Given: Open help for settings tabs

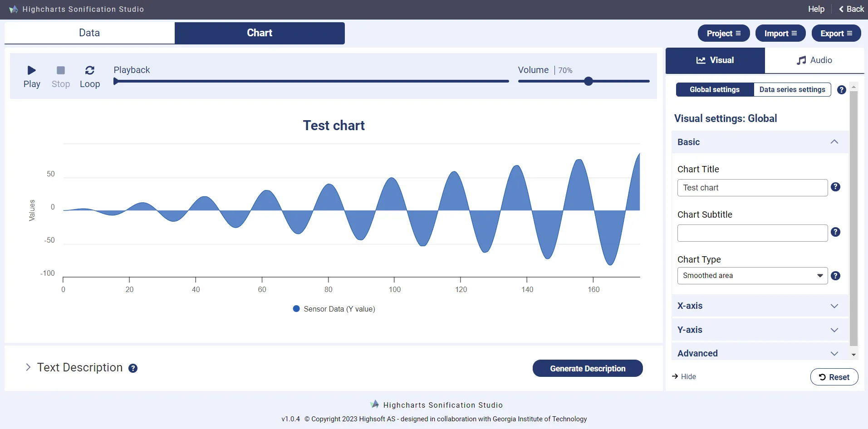Looking at the screenshot, I should click(842, 90).
